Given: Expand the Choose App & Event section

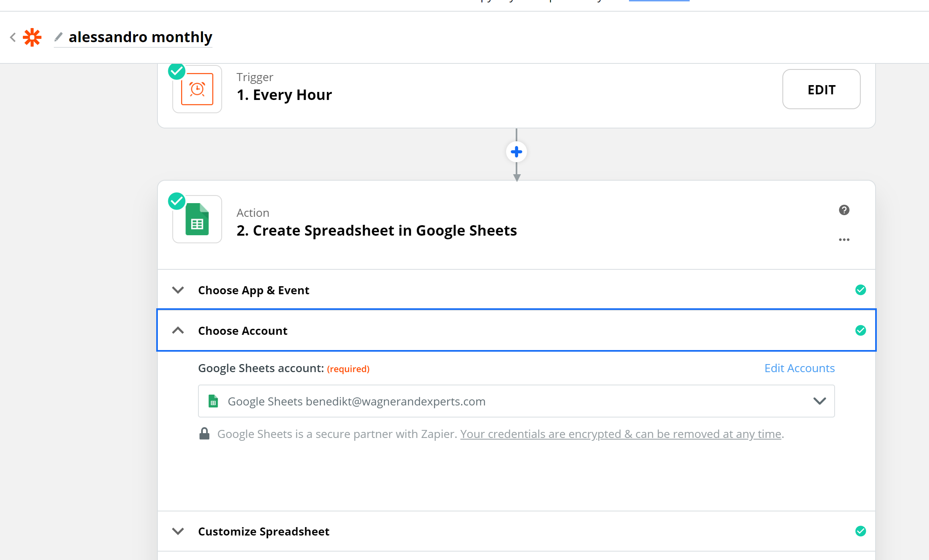Looking at the screenshot, I should tap(517, 290).
